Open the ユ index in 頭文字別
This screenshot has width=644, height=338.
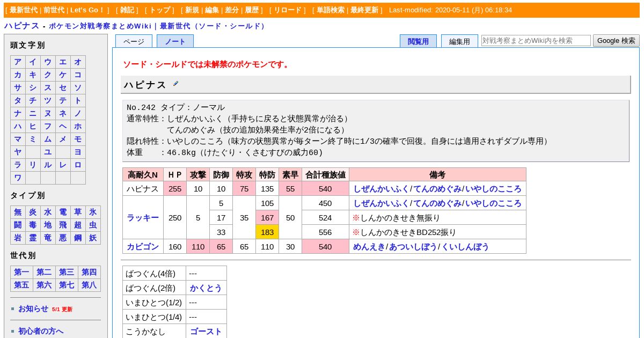pyautogui.click(x=48, y=152)
